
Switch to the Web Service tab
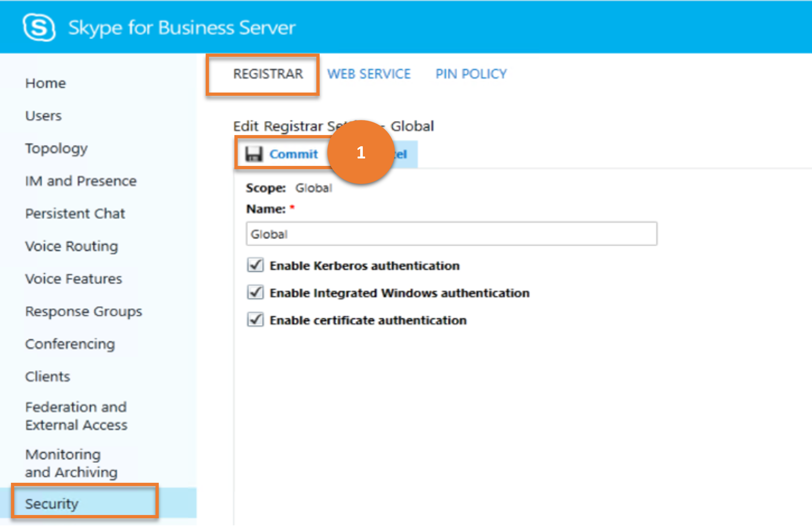[x=369, y=74]
